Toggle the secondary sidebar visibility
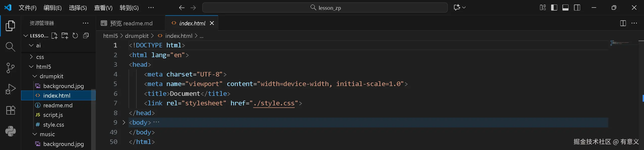Viewport: 644px width, 150px height. tap(577, 8)
